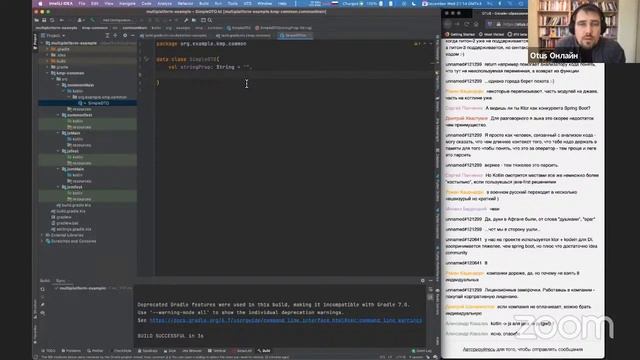This screenshot has width=640, height=360.
Task: Click the hide Project panel minus icon
Action: point(133,36)
